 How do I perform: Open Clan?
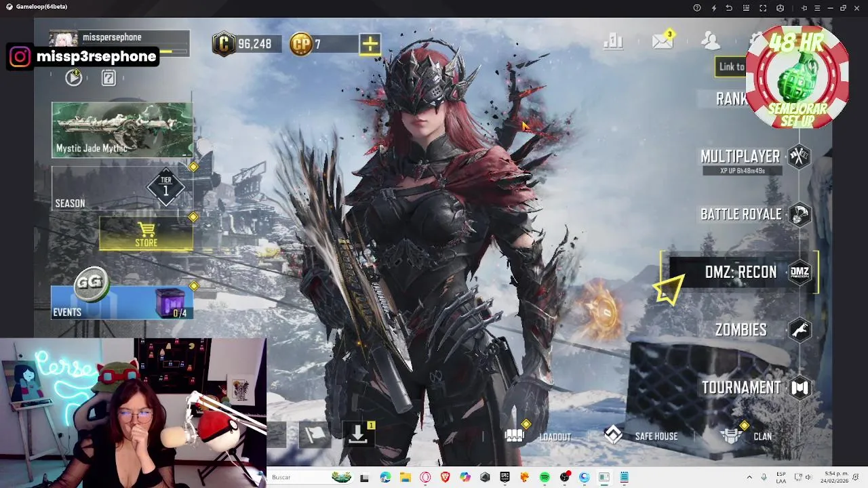(746, 436)
